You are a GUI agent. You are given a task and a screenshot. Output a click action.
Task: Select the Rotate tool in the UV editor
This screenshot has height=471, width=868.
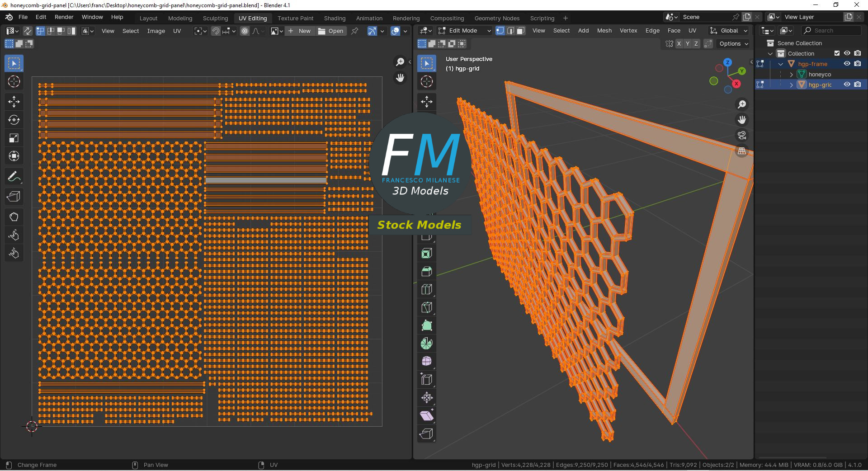(14, 120)
